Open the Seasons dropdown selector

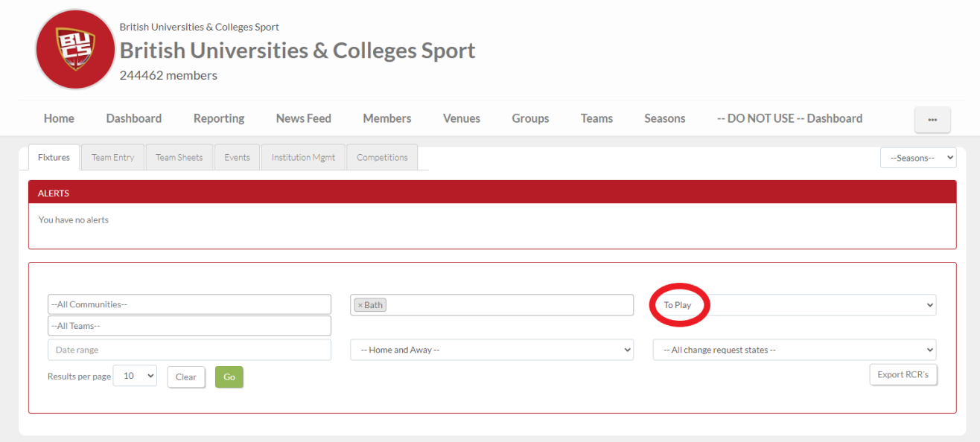click(x=918, y=158)
